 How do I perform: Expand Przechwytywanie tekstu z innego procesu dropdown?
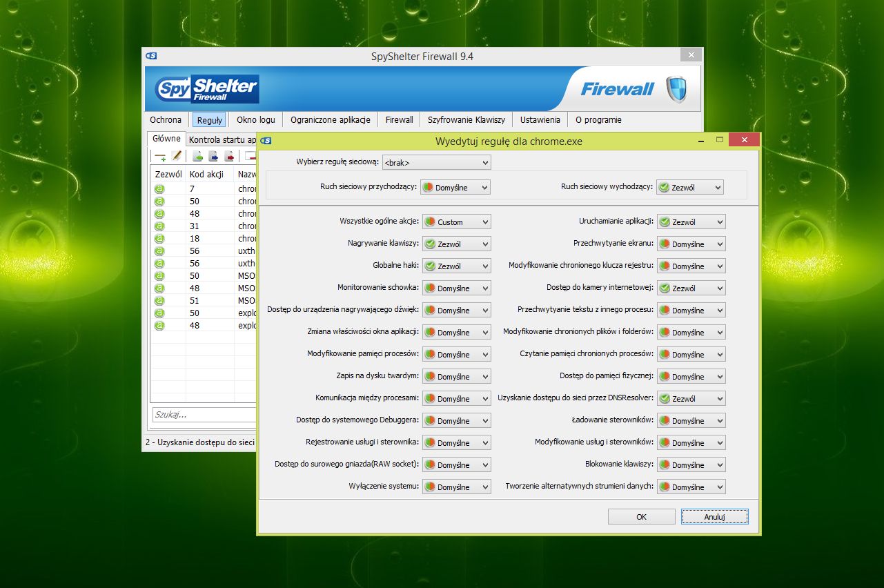(x=691, y=311)
